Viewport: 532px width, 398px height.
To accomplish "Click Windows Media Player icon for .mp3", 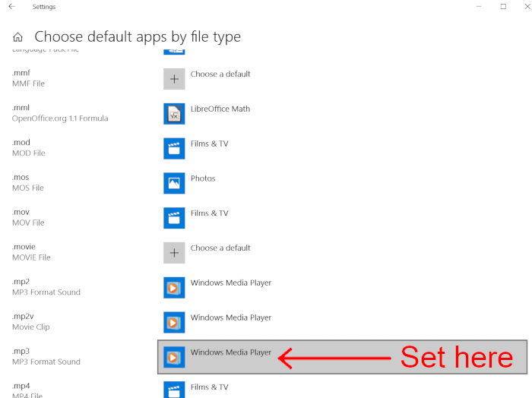I will [x=174, y=357].
